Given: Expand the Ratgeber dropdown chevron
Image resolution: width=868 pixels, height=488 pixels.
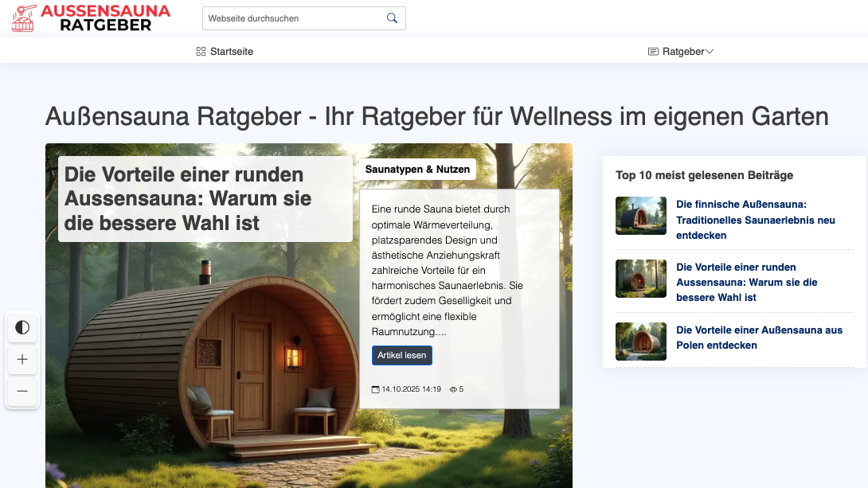Looking at the screenshot, I should coord(708,51).
